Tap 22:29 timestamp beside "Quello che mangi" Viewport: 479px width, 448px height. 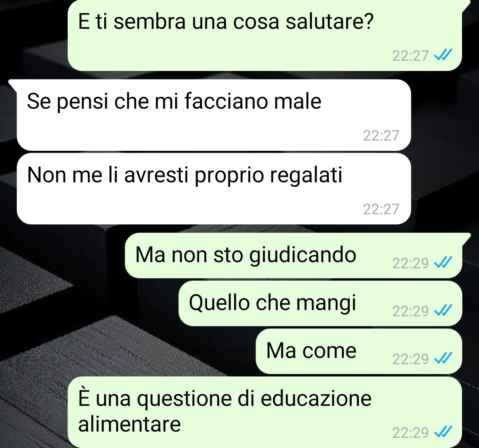click(410, 311)
